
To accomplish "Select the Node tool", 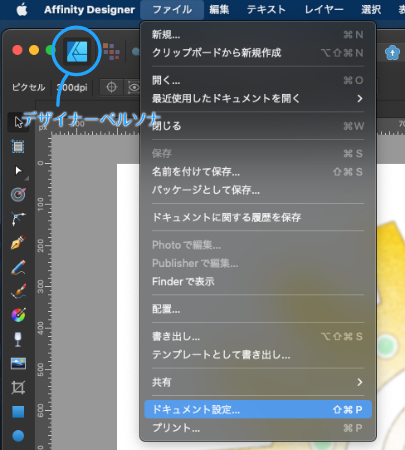I will (x=18, y=170).
